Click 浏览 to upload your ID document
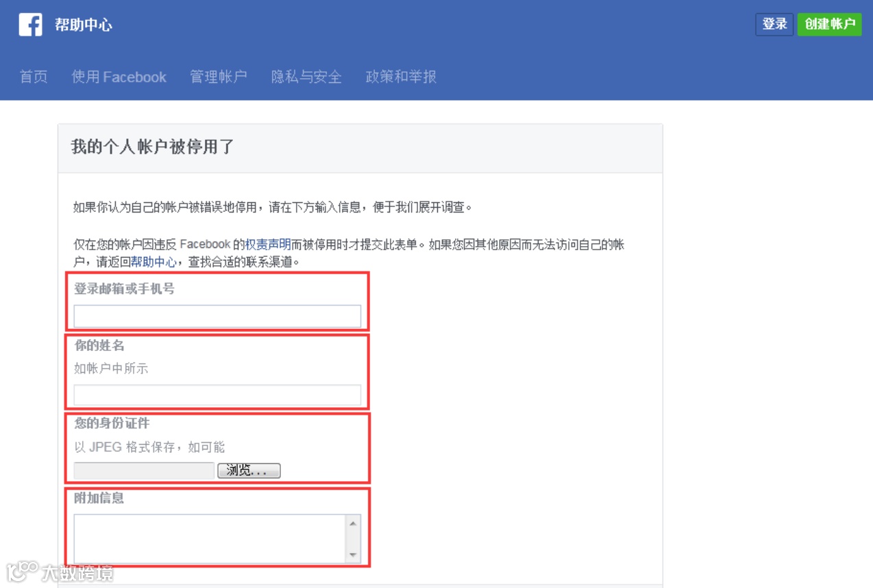The image size is (873, 588). point(249,471)
